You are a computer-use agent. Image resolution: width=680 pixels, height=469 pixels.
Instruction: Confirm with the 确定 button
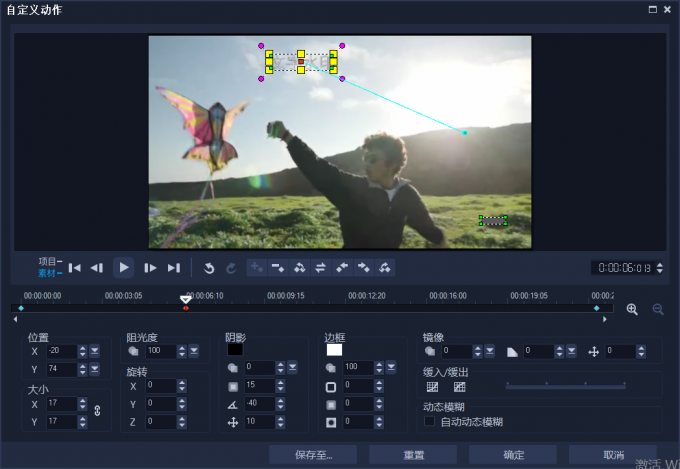(513, 455)
